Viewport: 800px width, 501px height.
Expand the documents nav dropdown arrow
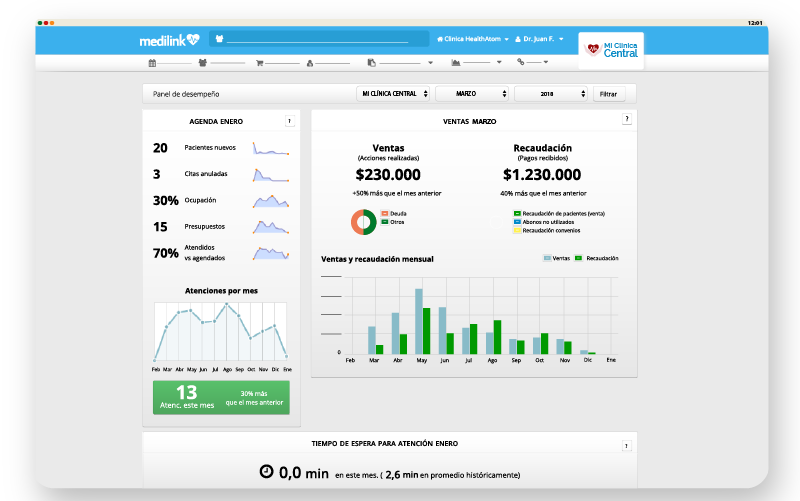click(431, 62)
